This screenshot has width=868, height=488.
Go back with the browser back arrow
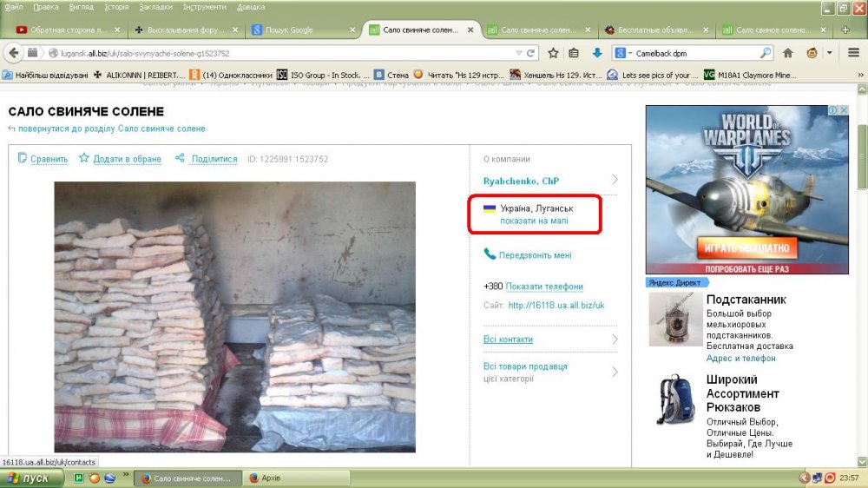pyautogui.click(x=14, y=53)
